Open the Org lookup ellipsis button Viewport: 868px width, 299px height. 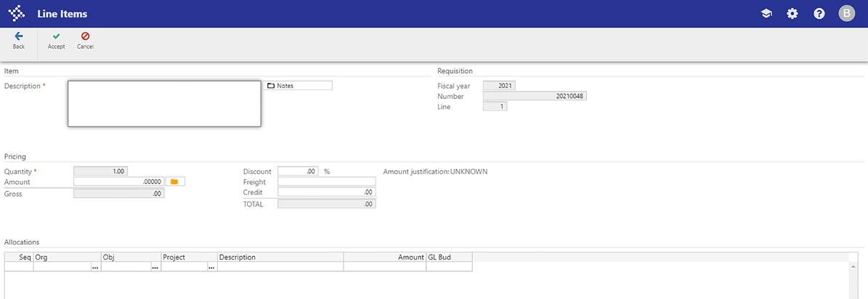95,267
